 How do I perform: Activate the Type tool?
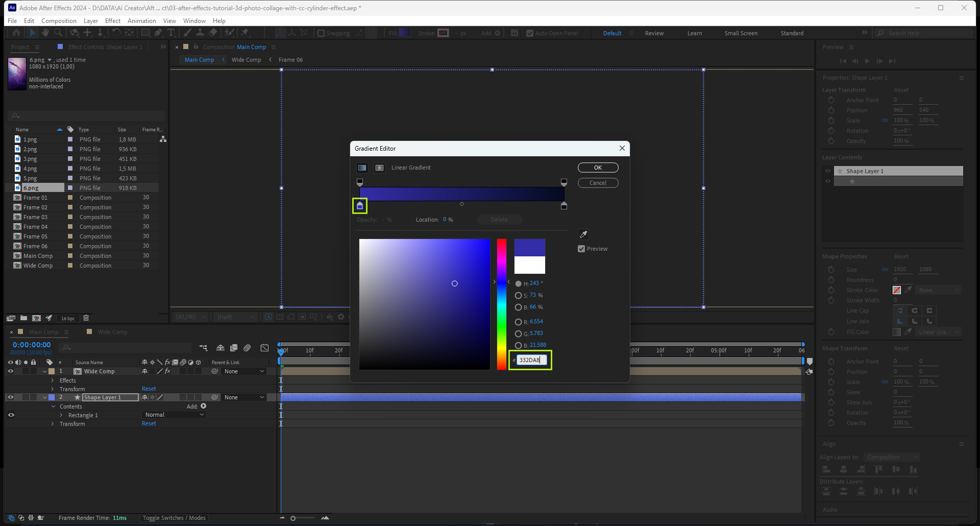171,33
